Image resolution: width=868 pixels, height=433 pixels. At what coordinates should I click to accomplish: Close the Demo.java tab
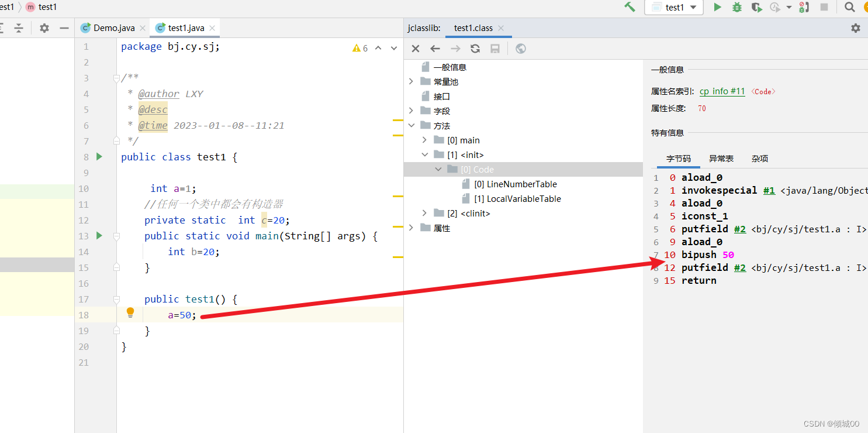(x=143, y=28)
